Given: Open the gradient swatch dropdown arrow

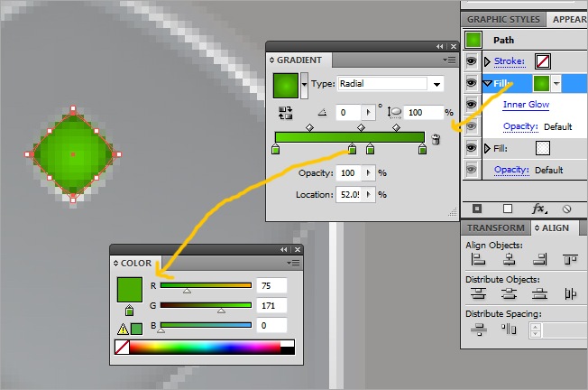Looking at the screenshot, I should (x=304, y=85).
